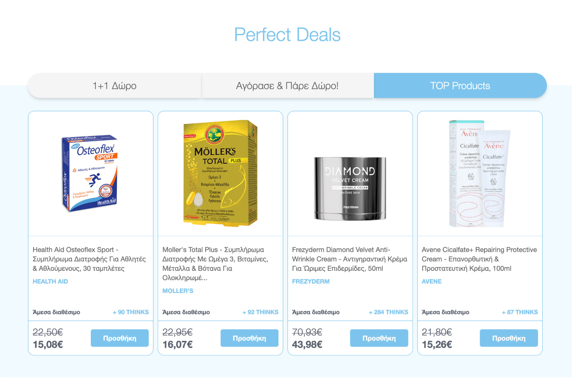Select the TOP Products tab
Viewport: 572px width, 392px height.
(460, 86)
